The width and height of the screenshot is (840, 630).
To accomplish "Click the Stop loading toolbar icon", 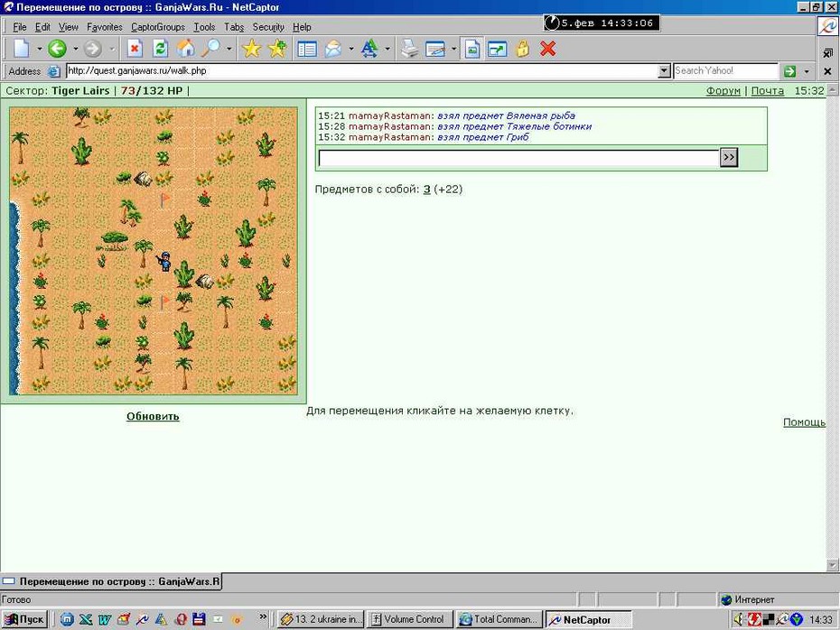I will (x=135, y=49).
